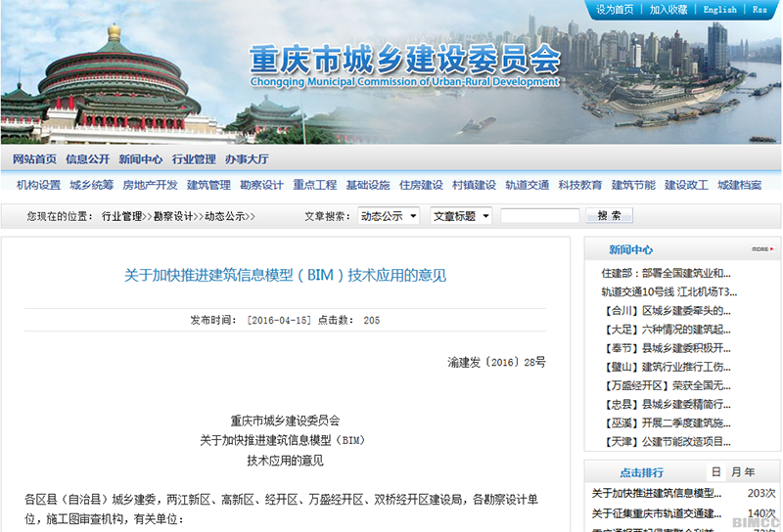The height and width of the screenshot is (532, 783).
Task: Click the 搜索 button
Action: 609,215
